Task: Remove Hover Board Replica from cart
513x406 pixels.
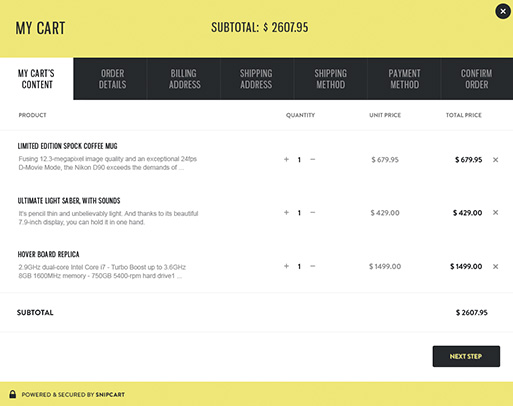Action: pos(495,266)
